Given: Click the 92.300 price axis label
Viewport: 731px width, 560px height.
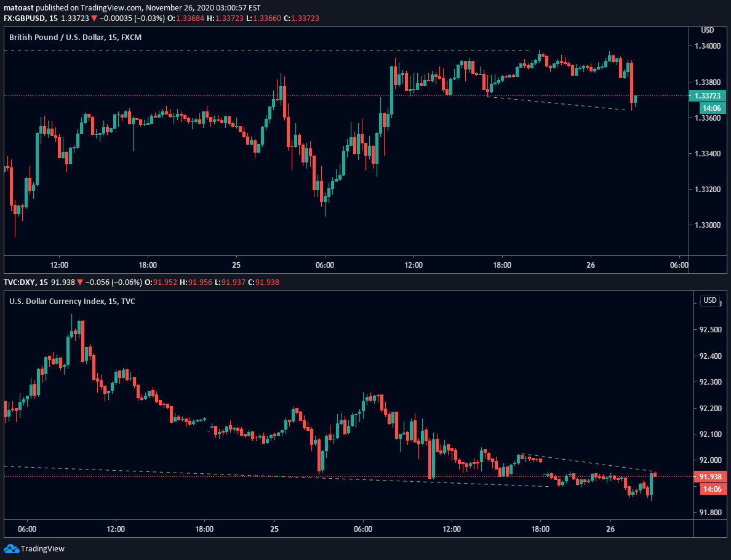Looking at the screenshot, I should (x=711, y=382).
